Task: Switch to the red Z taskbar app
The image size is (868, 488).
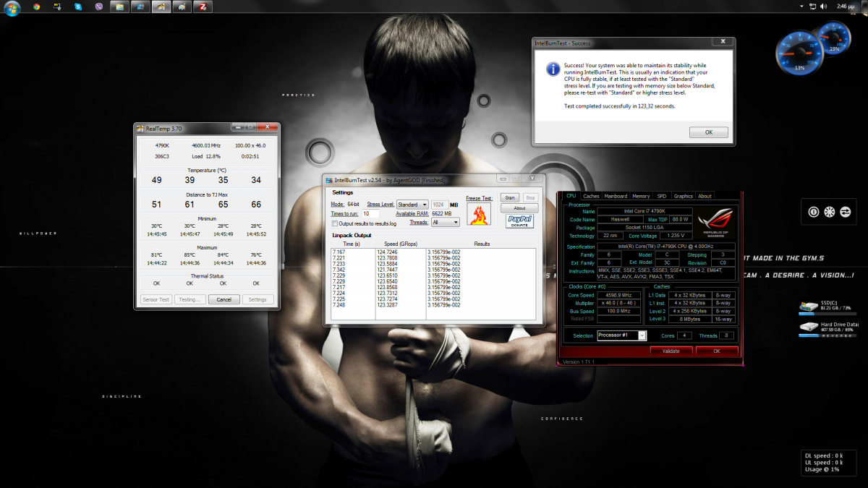Action: tap(203, 7)
